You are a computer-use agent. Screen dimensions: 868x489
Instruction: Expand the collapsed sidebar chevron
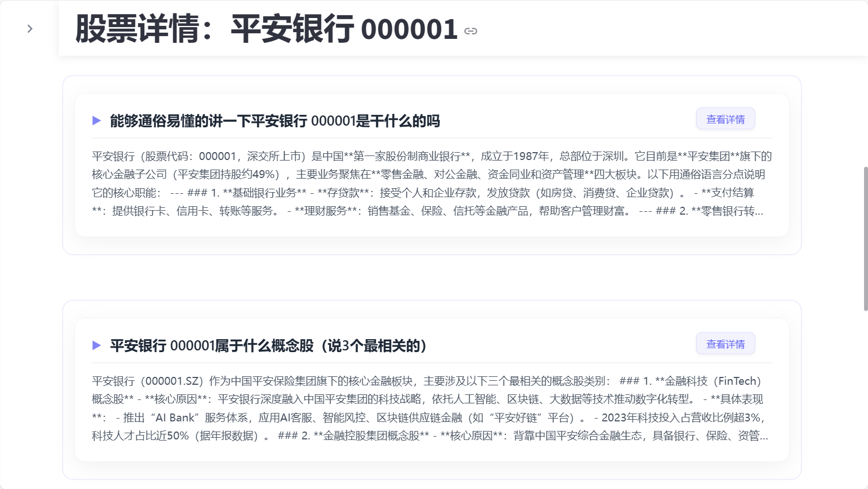tap(30, 29)
